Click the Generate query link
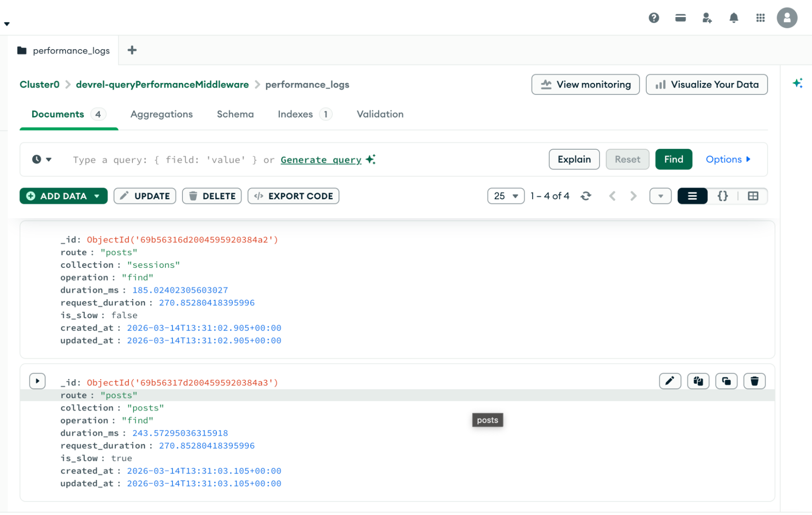Image resolution: width=812 pixels, height=515 pixels. point(321,160)
